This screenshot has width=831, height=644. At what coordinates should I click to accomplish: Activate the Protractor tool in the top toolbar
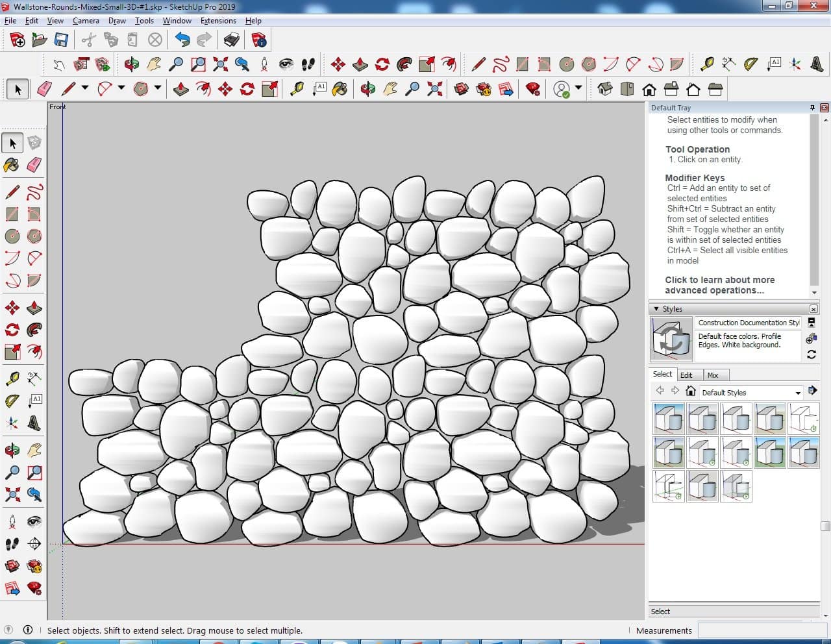[750, 64]
